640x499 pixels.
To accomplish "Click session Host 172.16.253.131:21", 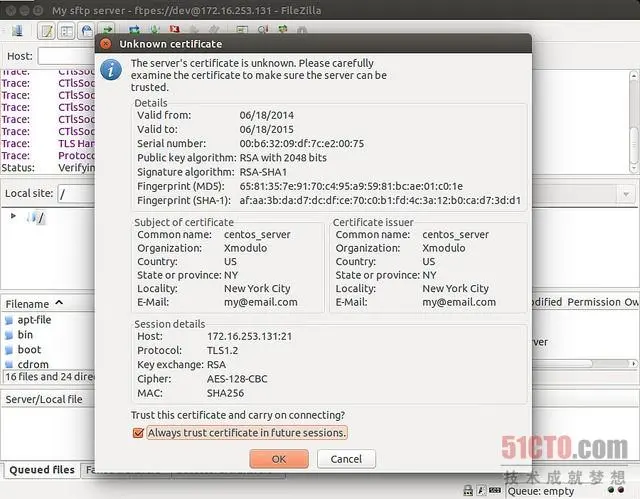I will pos(249,337).
